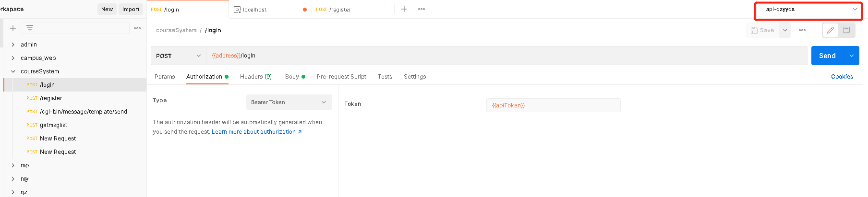Open tab options three-dot menu
Viewport: 868px width, 197px height.
pyautogui.click(x=422, y=9)
